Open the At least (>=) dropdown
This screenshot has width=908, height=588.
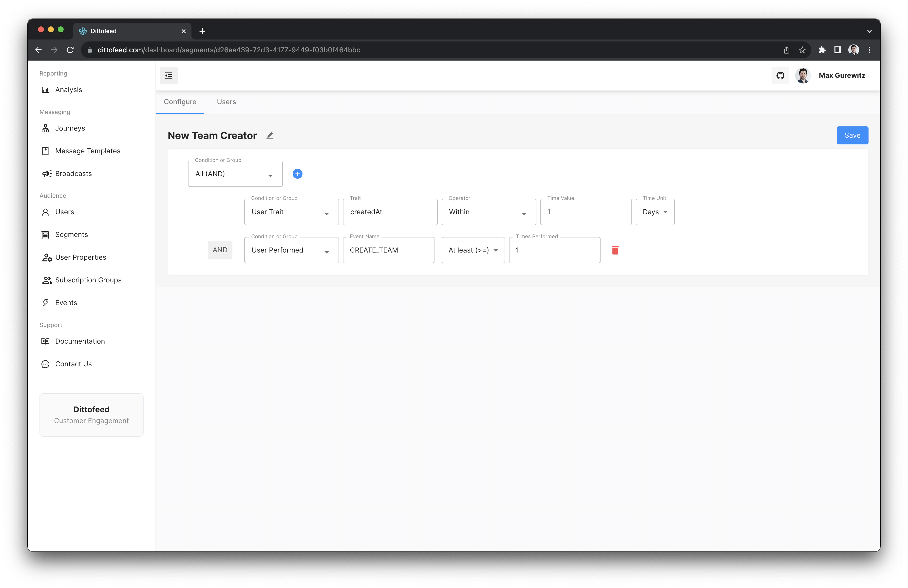coord(473,250)
